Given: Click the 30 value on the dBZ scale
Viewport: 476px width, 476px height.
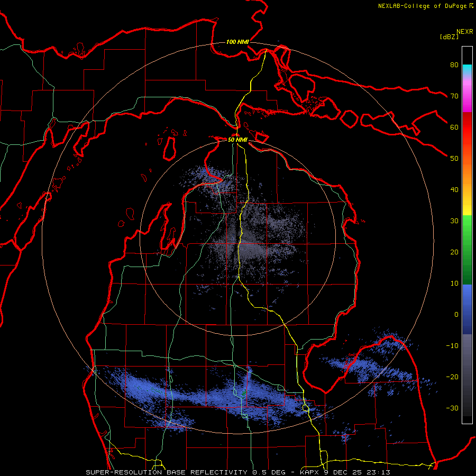Looking at the screenshot, I should point(454,221).
